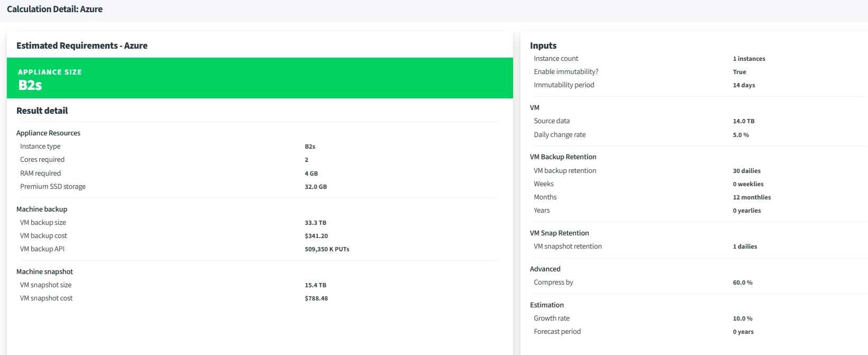The width and height of the screenshot is (868, 355).
Task: Click the Daily change rate label
Action: pyautogui.click(x=560, y=135)
